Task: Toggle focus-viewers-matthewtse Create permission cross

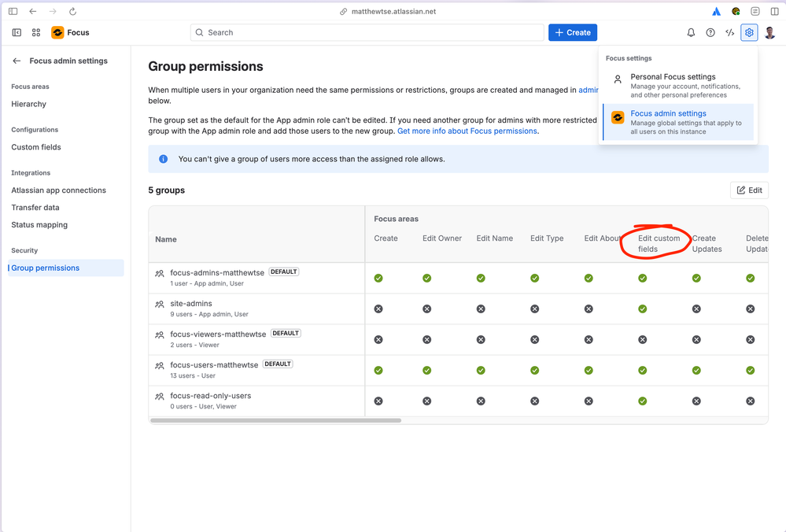Action: 378,339
